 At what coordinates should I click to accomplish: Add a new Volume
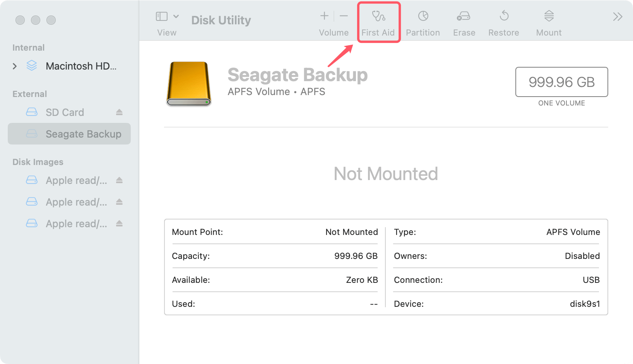point(323,16)
